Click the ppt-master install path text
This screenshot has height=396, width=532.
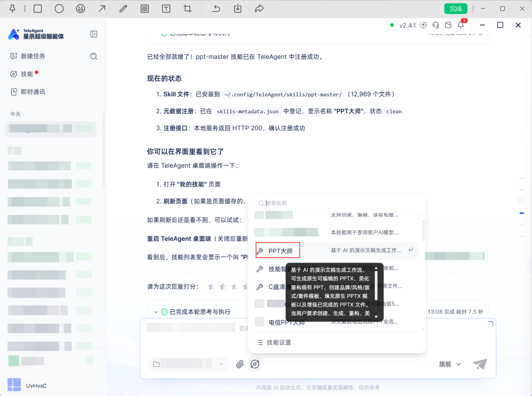click(x=283, y=94)
